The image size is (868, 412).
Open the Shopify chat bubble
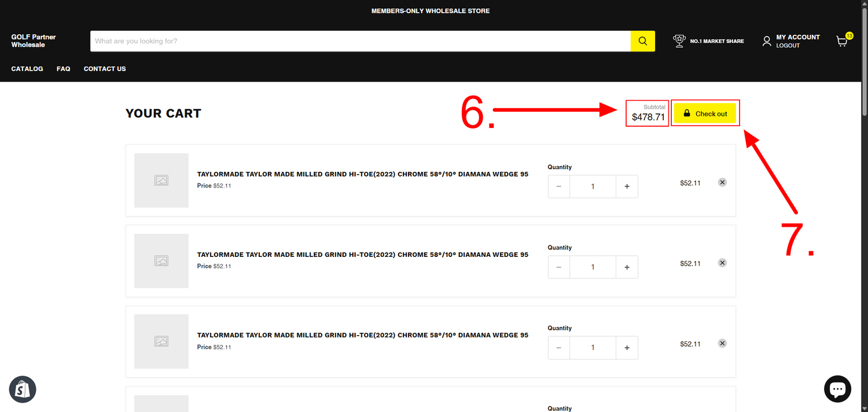coord(837,389)
